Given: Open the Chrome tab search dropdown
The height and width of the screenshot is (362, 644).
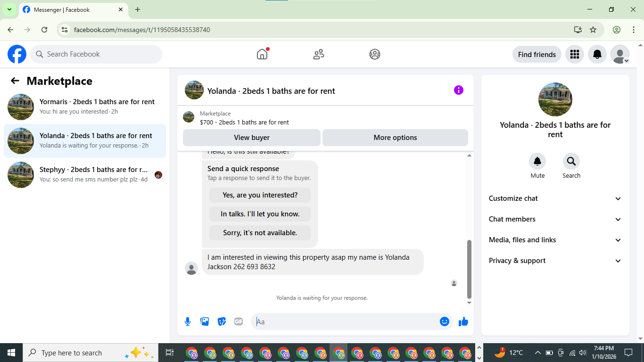Looking at the screenshot, I should [9, 9].
